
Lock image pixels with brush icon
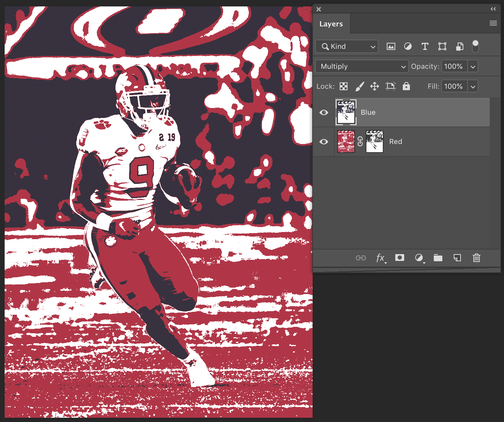(x=360, y=86)
